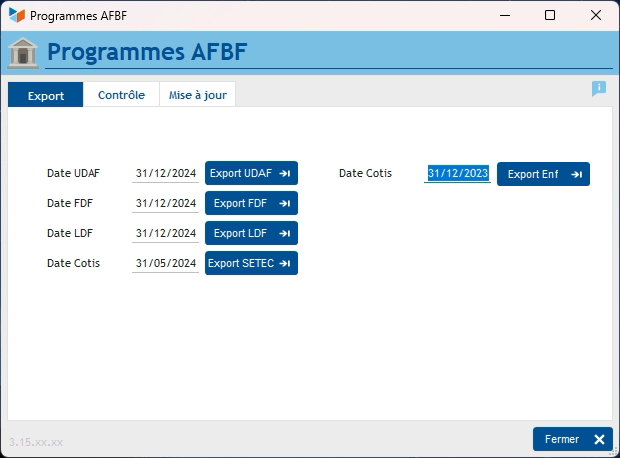The width and height of the screenshot is (620, 458).
Task: Close the window with Fermer
Action: tap(573, 439)
